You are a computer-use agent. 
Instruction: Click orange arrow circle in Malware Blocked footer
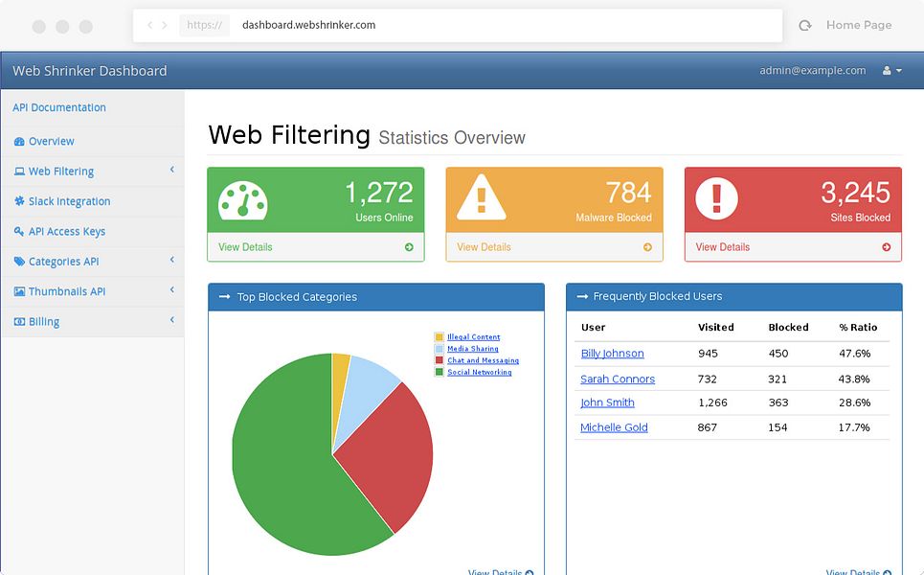click(x=647, y=247)
